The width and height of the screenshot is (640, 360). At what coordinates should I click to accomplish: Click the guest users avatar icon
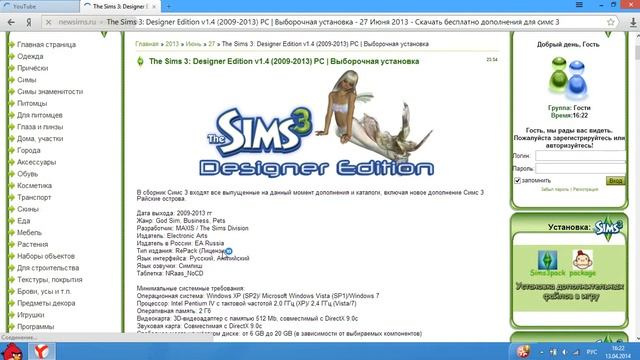[x=568, y=78]
